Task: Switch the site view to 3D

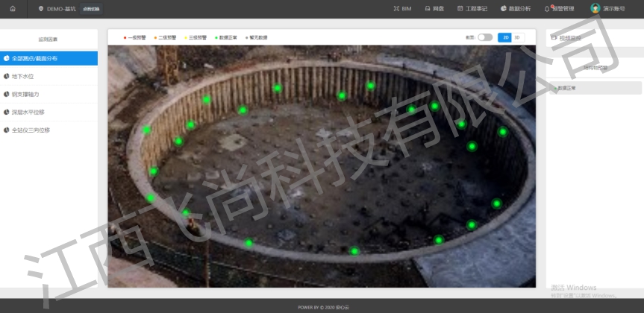Action: [518, 37]
